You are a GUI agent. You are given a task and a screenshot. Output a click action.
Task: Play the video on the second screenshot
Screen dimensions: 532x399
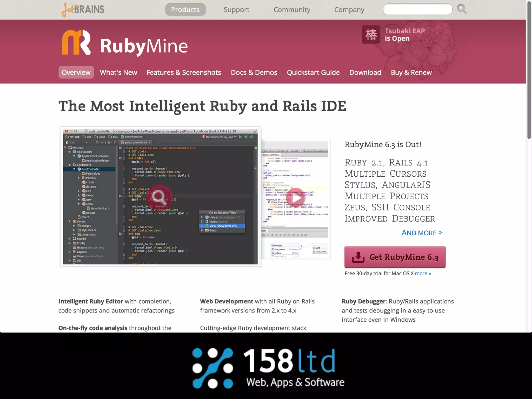296,198
